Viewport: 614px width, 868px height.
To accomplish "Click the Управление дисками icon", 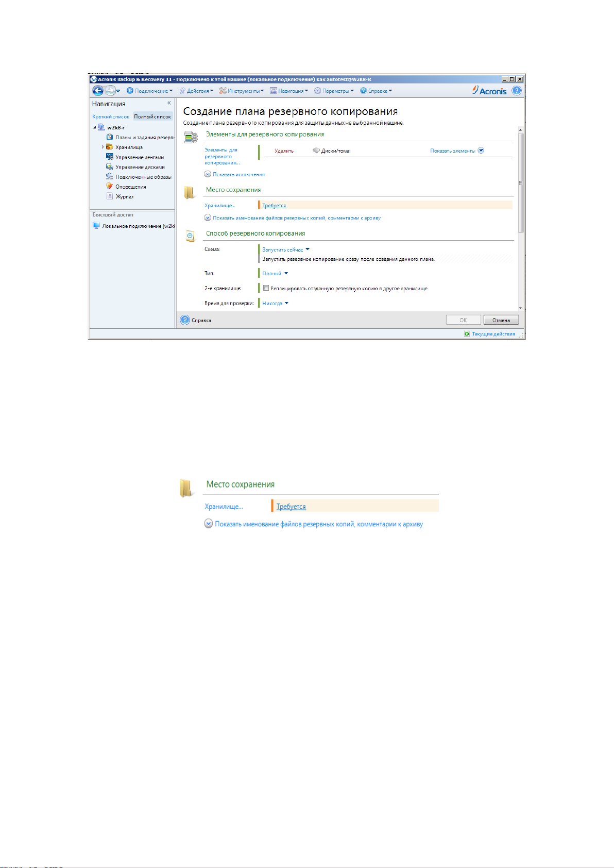I will pyautogui.click(x=110, y=166).
